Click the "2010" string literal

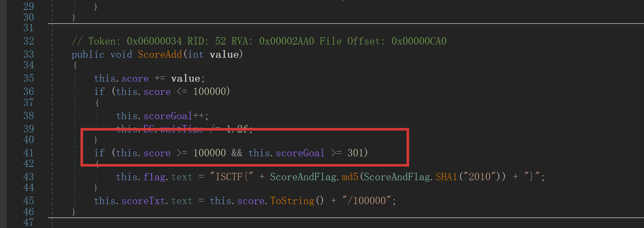[480, 177]
